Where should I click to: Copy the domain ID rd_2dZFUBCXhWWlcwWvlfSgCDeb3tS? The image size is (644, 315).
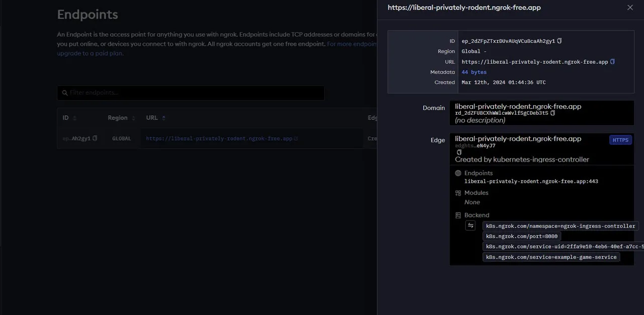click(553, 113)
